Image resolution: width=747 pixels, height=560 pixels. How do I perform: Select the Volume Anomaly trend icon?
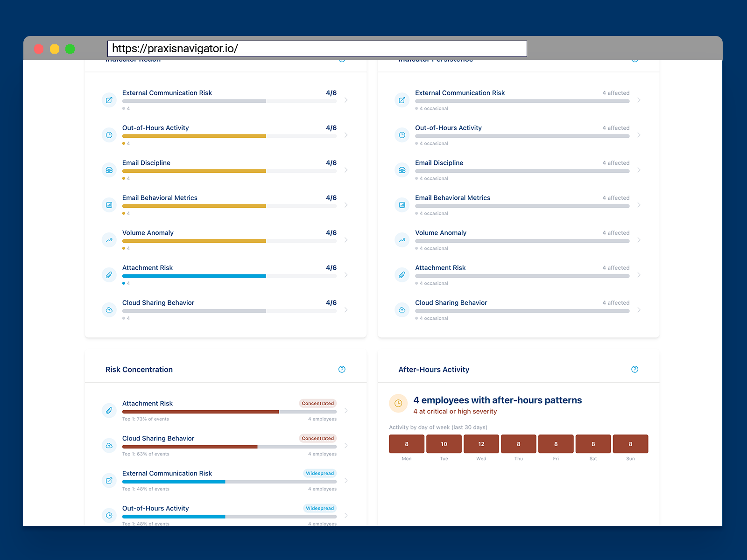pyautogui.click(x=109, y=240)
